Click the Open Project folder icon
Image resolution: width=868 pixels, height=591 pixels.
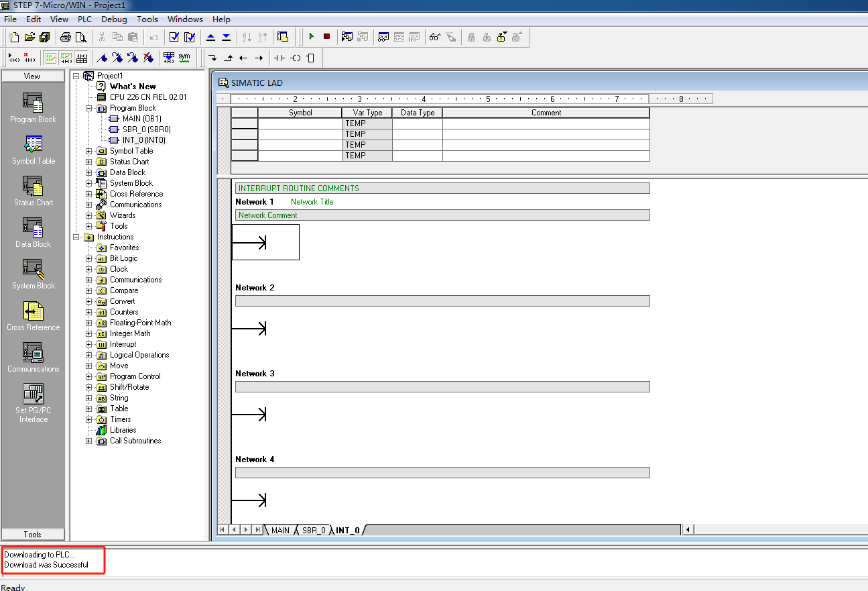pyautogui.click(x=29, y=37)
